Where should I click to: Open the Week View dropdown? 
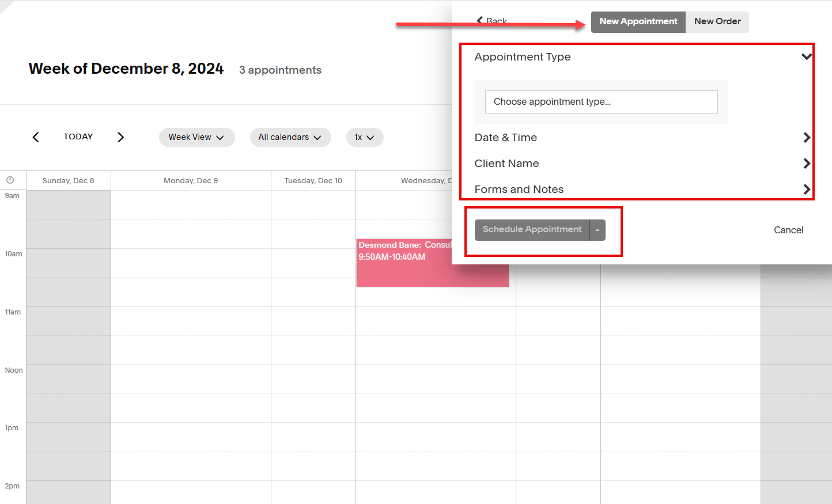(196, 137)
